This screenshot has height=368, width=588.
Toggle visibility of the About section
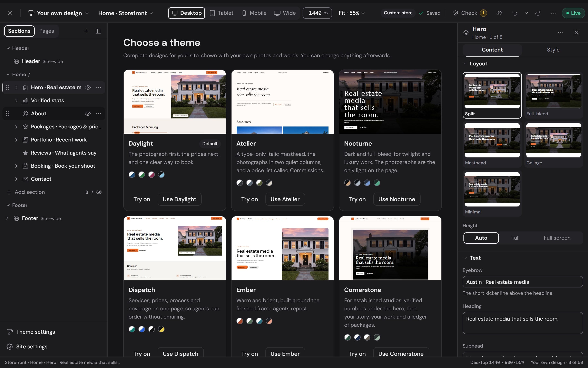88,113
